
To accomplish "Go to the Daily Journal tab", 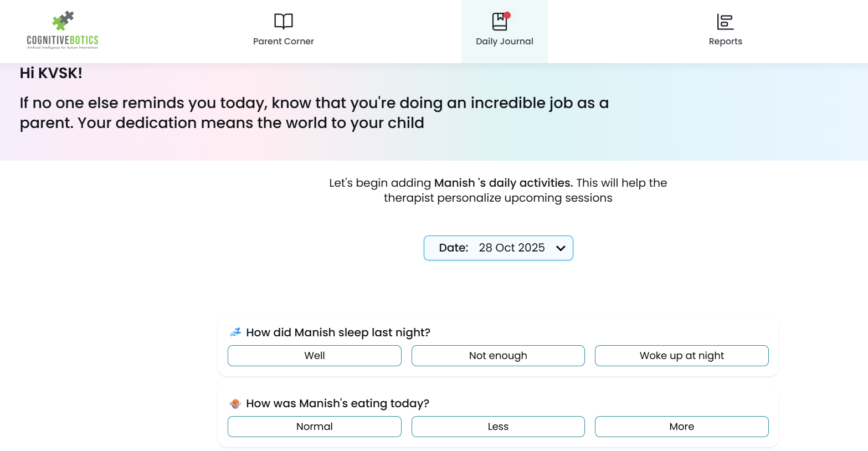I will pos(504,41).
